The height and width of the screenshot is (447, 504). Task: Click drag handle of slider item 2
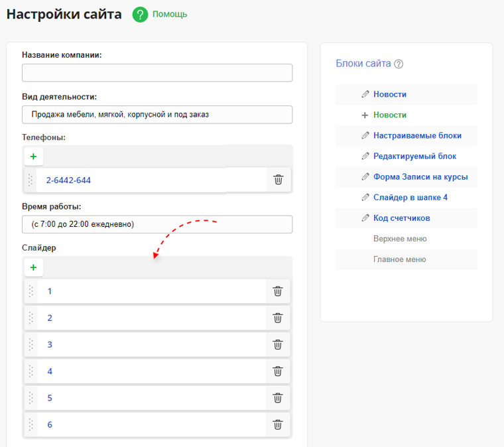pos(31,318)
